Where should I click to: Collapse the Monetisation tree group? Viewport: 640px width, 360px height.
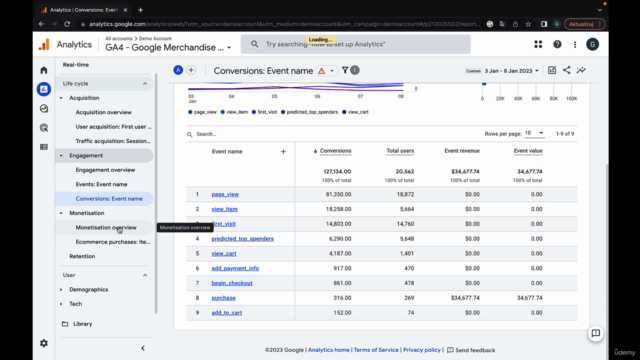(61, 213)
